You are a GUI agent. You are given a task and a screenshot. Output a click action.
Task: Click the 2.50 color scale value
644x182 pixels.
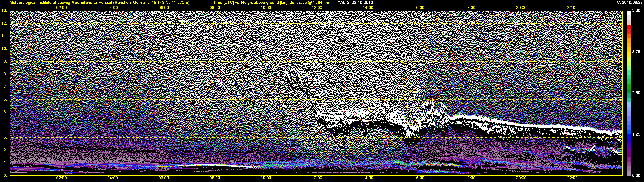636,93
